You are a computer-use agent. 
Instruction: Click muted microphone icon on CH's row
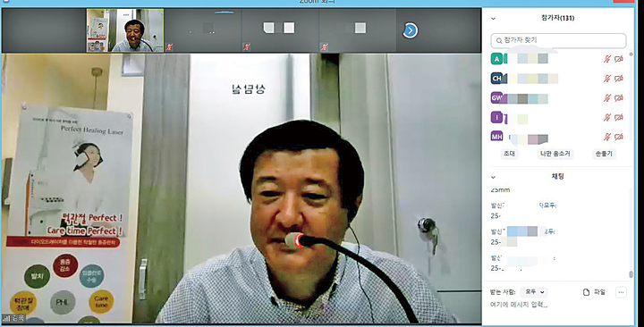tap(607, 79)
